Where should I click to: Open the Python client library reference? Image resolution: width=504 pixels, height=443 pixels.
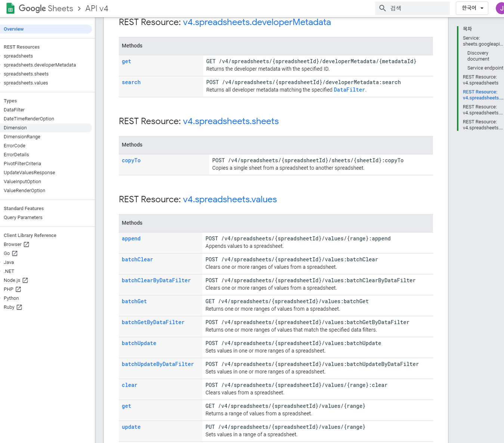coord(11,298)
